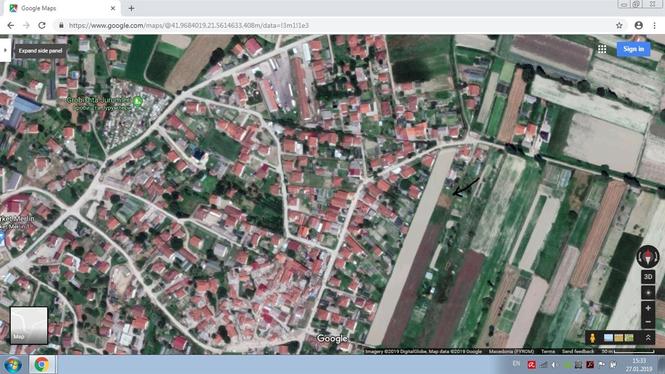
Task: View site security lock information
Action: 61,25
